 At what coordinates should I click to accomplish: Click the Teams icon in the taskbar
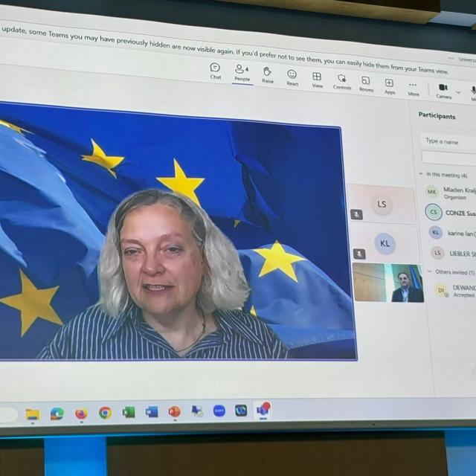tap(263, 410)
